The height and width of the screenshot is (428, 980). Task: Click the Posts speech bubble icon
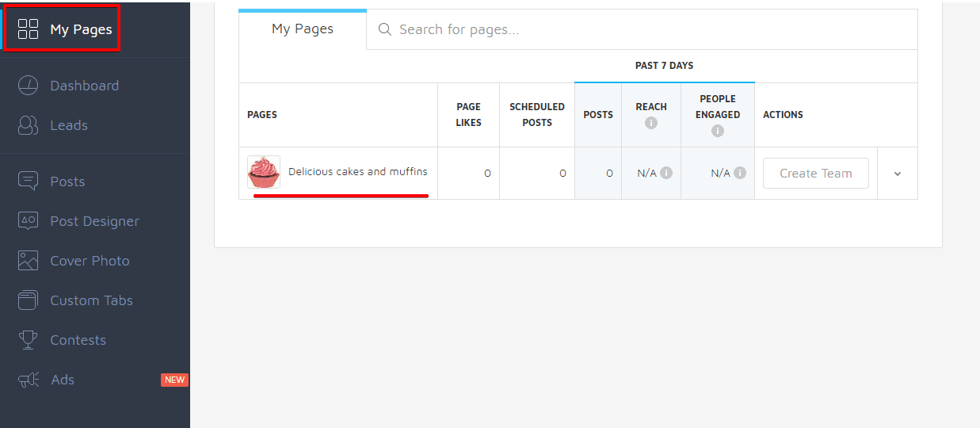(x=29, y=182)
